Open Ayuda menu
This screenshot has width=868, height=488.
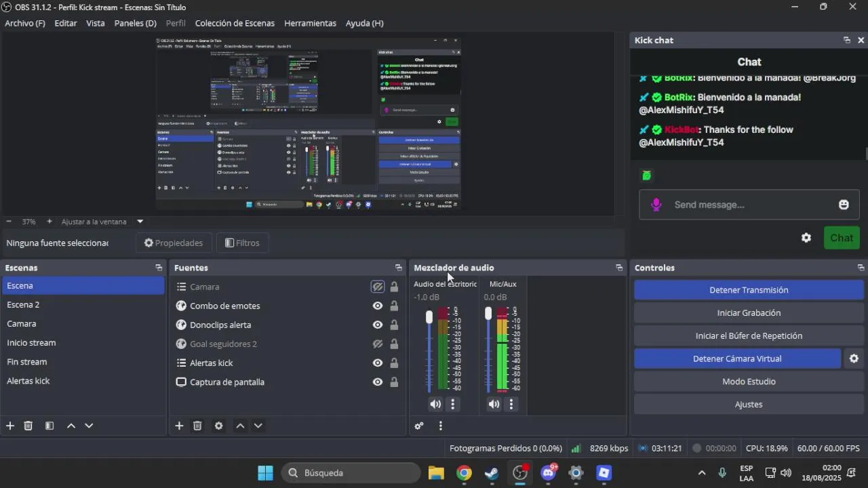coord(365,23)
